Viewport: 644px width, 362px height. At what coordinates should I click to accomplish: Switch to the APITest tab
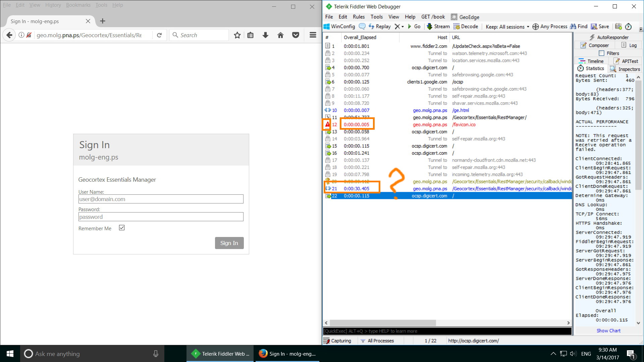(x=626, y=61)
